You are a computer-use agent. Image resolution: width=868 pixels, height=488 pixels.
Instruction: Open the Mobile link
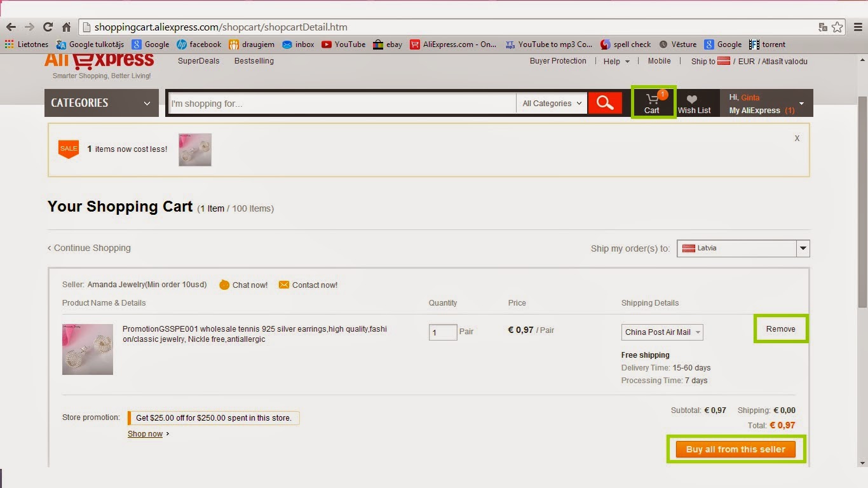[659, 61]
